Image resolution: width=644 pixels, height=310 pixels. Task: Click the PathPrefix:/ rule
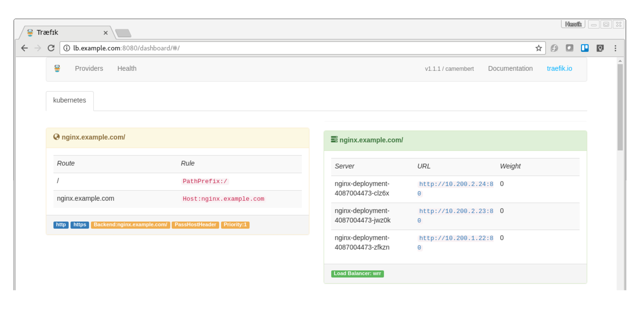pyautogui.click(x=205, y=181)
